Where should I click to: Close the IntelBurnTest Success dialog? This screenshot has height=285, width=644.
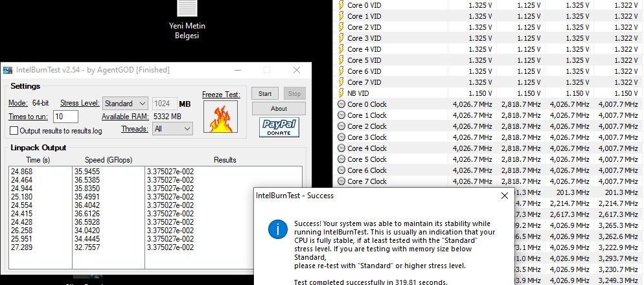[505, 196]
